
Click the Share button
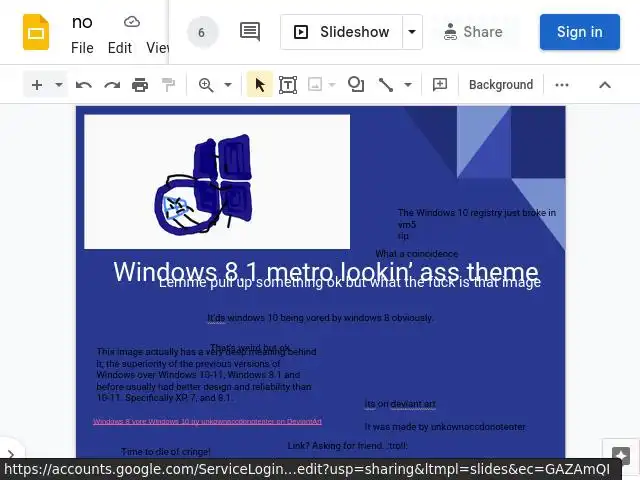473,32
